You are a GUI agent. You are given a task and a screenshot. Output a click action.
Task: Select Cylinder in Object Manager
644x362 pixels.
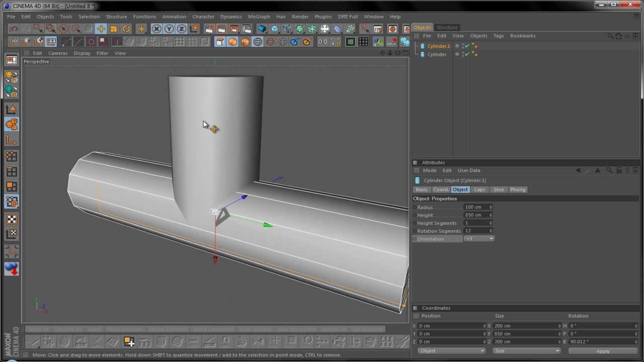click(x=437, y=54)
